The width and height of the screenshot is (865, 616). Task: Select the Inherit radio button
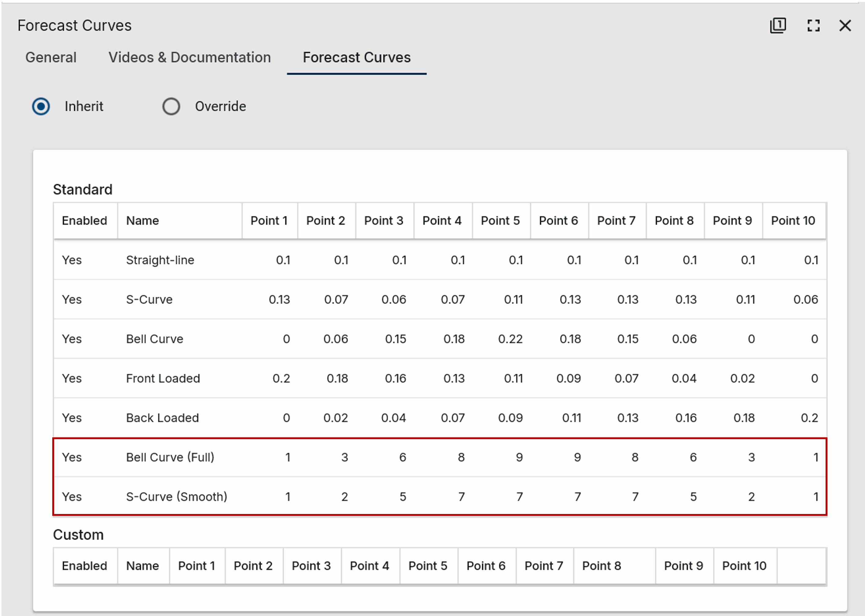tap(41, 107)
